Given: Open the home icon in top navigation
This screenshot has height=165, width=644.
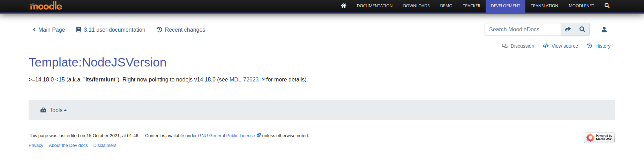Looking at the screenshot, I should tap(344, 6).
